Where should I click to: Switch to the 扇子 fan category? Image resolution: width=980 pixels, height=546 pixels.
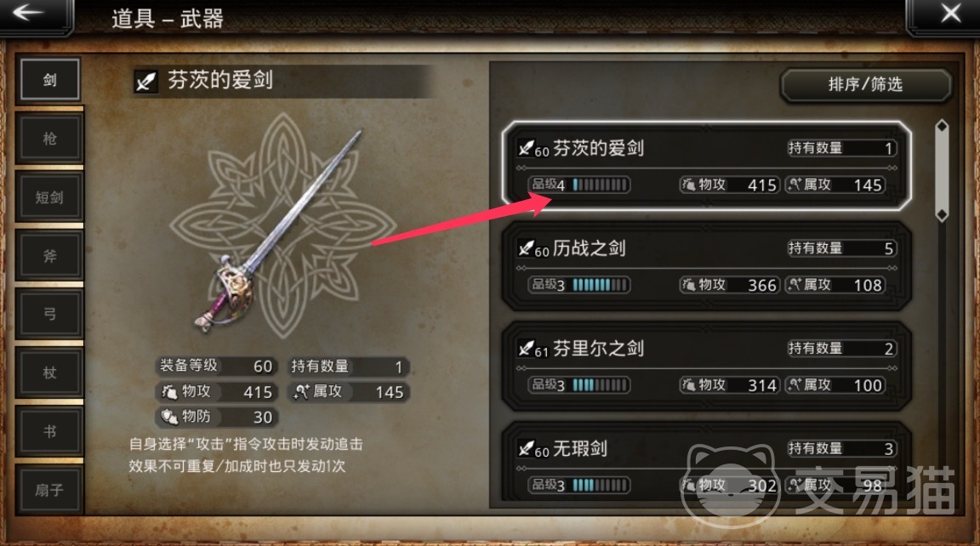point(50,490)
